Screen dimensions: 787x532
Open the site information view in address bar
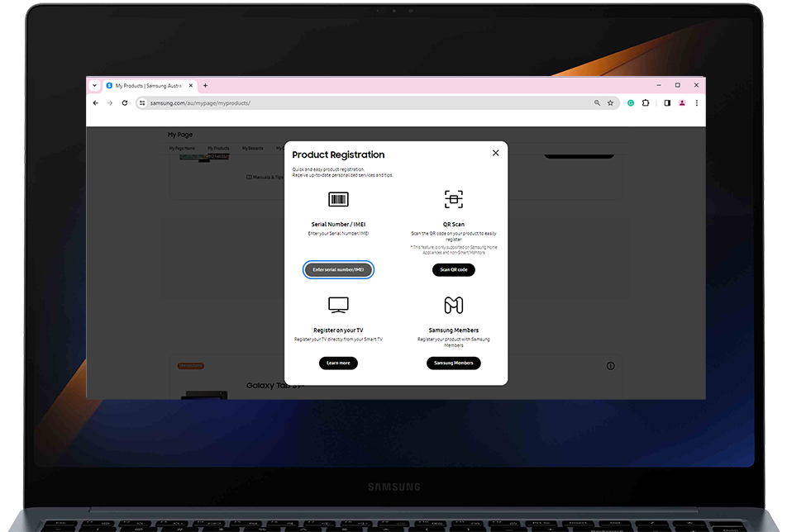tap(142, 102)
